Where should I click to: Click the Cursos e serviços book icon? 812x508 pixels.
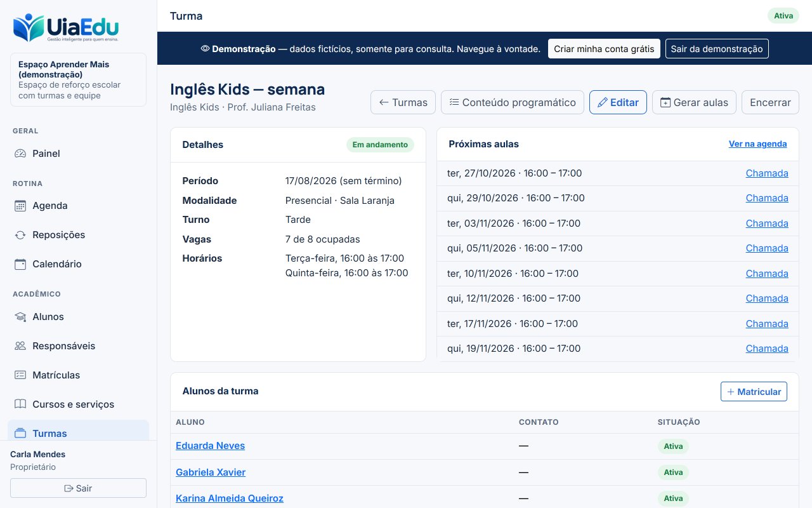[20, 404]
